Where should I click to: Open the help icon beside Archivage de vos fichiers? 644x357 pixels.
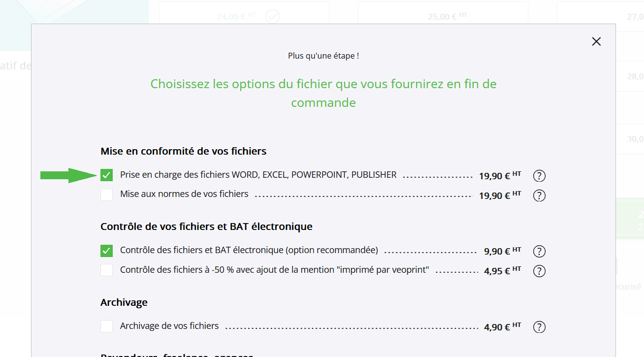(540, 327)
